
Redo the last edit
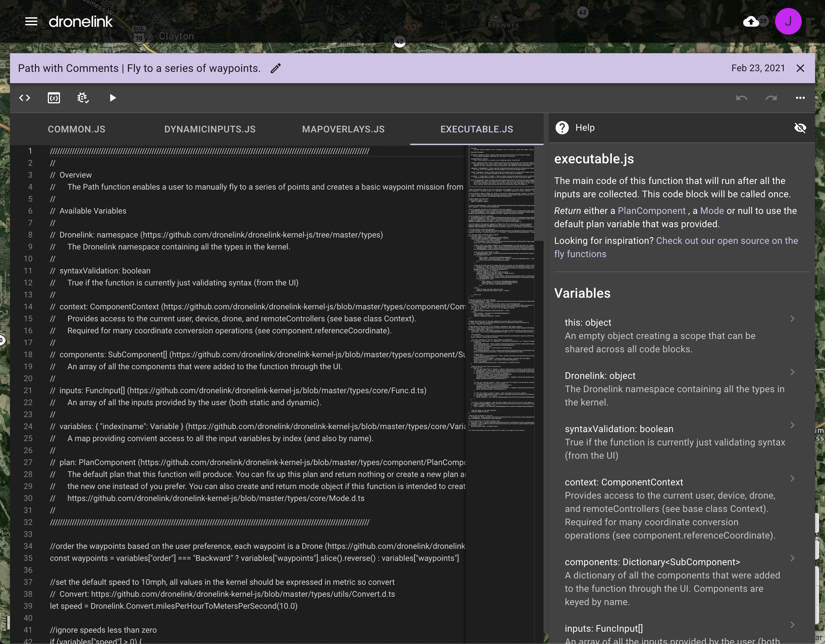coord(771,98)
